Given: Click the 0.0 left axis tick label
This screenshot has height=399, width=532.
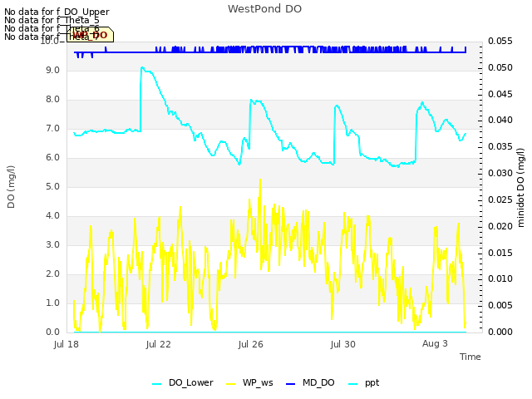Looking at the screenshot, I should click(x=52, y=332).
